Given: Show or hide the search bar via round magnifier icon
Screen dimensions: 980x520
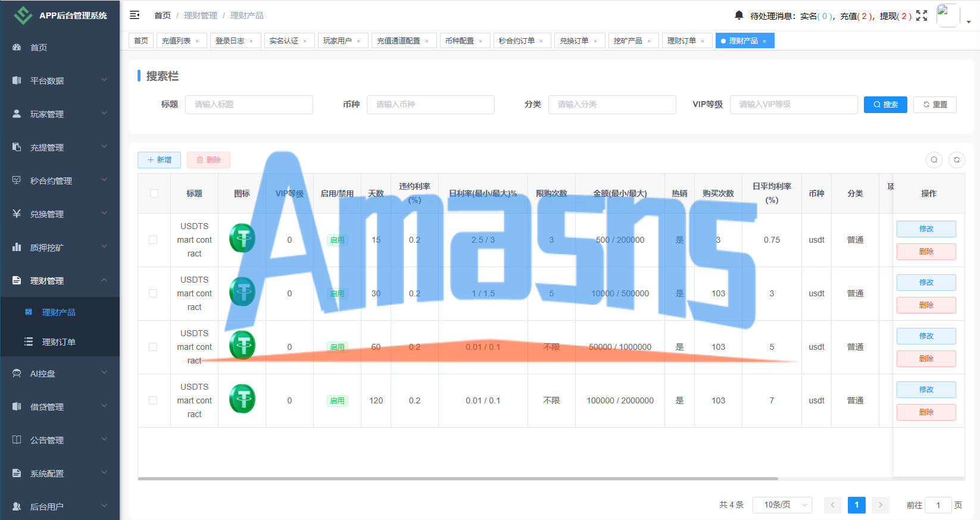Looking at the screenshot, I should 934,159.
